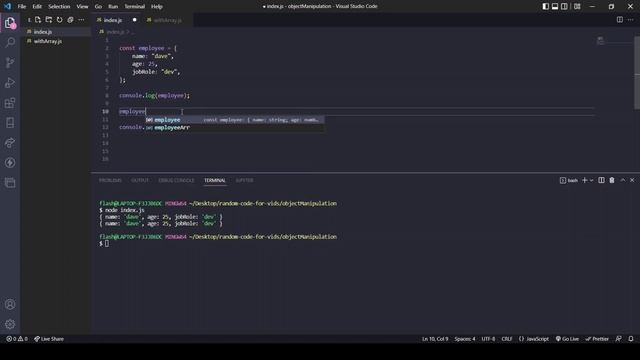Open editor more actions ellipsis
The height and width of the screenshot is (360, 640).
(x=631, y=20)
